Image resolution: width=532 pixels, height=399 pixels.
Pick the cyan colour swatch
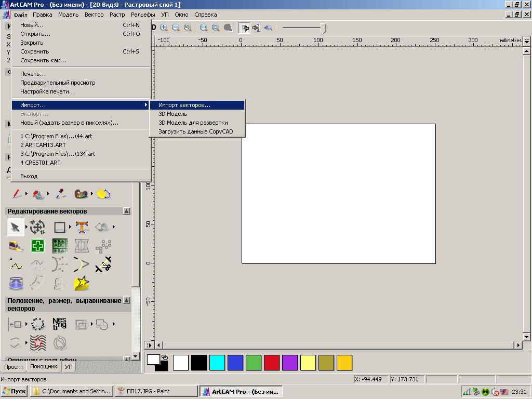click(x=217, y=363)
